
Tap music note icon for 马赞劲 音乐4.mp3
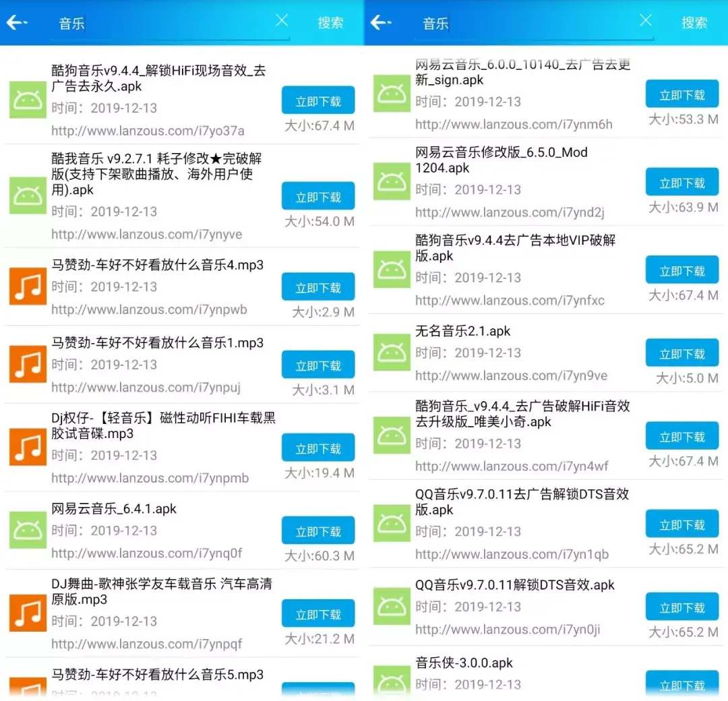pos(28,286)
